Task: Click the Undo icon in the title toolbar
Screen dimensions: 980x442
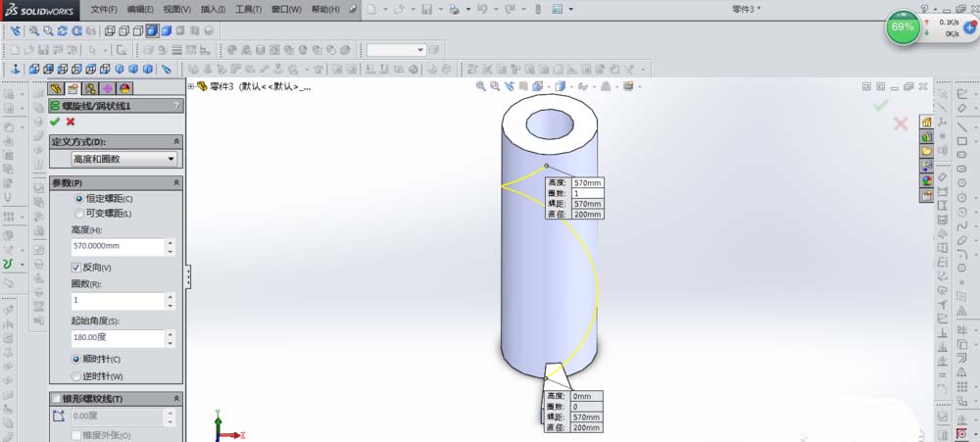Action: (482, 10)
